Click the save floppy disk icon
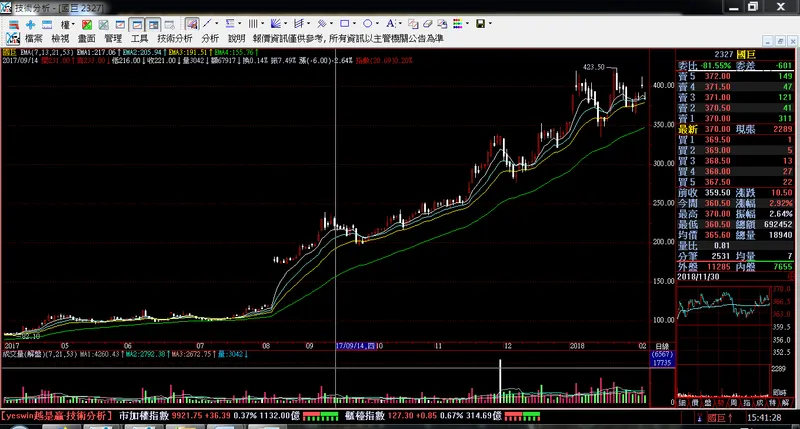This screenshot has height=429, width=800. (481, 23)
